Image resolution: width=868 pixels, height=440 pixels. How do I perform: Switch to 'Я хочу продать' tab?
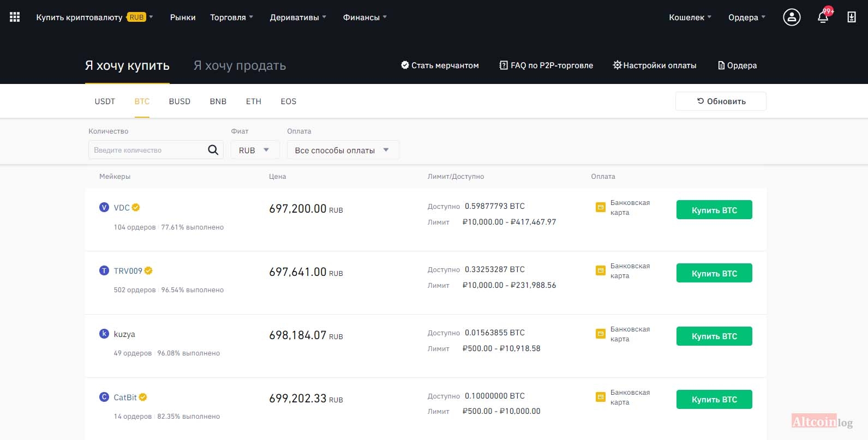(240, 65)
